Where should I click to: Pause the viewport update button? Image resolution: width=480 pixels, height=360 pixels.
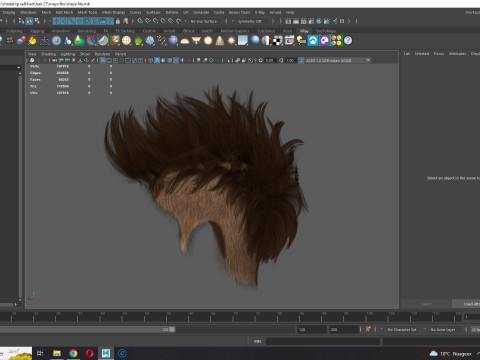pos(342,21)
